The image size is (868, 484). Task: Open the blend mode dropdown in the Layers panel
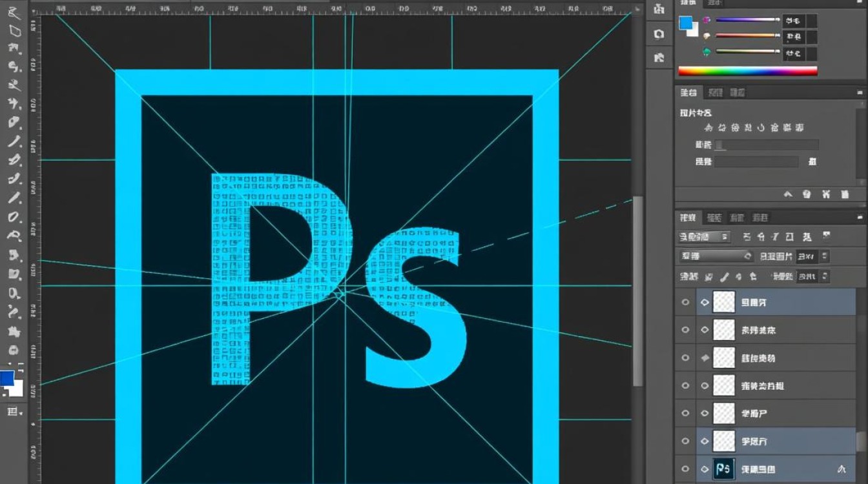point(716,256)
